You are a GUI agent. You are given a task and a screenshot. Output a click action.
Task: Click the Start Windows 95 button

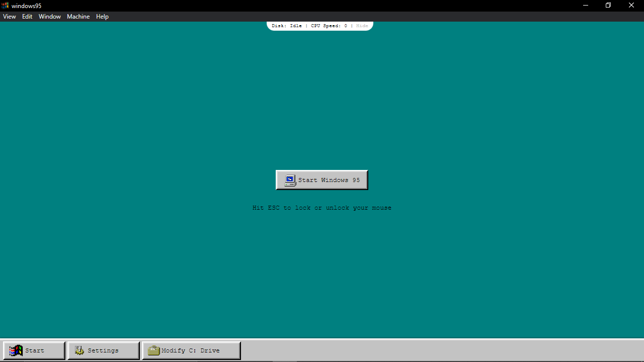pyautogui.click(x=322, y=180)
